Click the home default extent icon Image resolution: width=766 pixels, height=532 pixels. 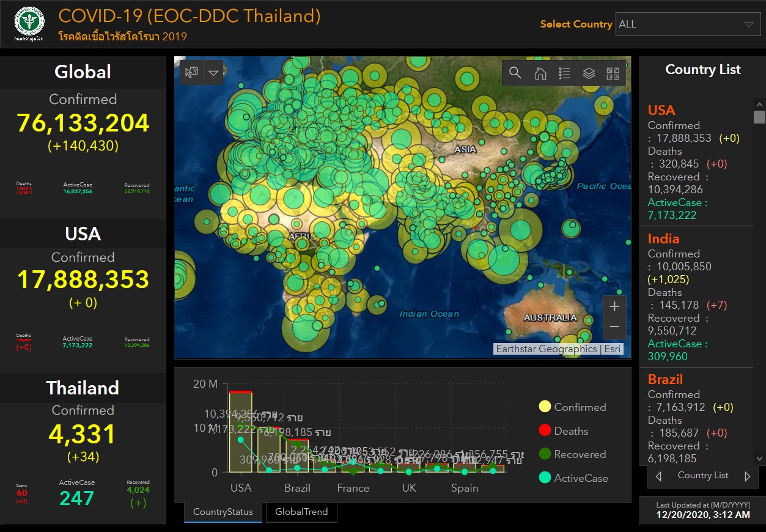540,73
